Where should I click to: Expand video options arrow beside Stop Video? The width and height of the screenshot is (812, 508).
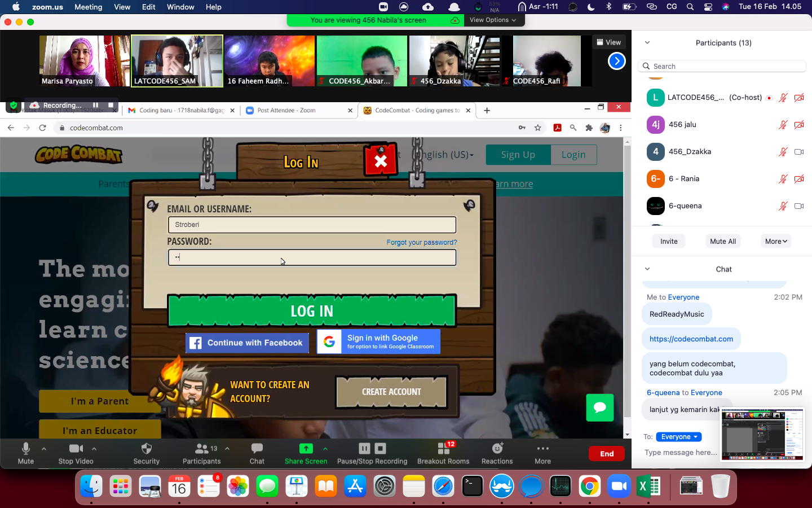(x=94, y=449)
